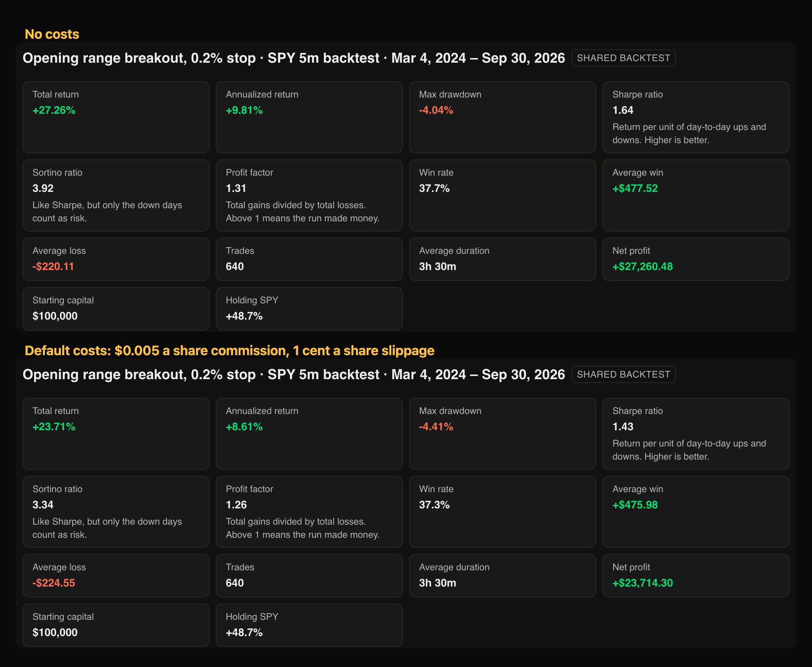Viewport: 812px width, 667px height.
Task: Select the +$475.98 average win value
Action: pyautogui.click(x=635, y=505)
